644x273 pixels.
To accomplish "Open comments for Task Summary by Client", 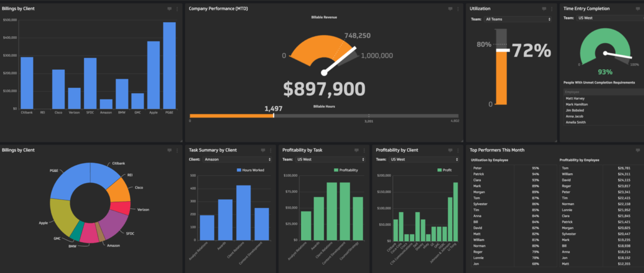I will pyautogui.click(x=263, y=150).
